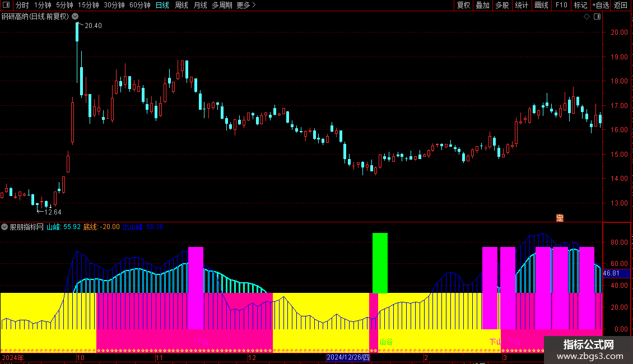Click the 返回 back button
633x364 pixels.
pos(621,5)
